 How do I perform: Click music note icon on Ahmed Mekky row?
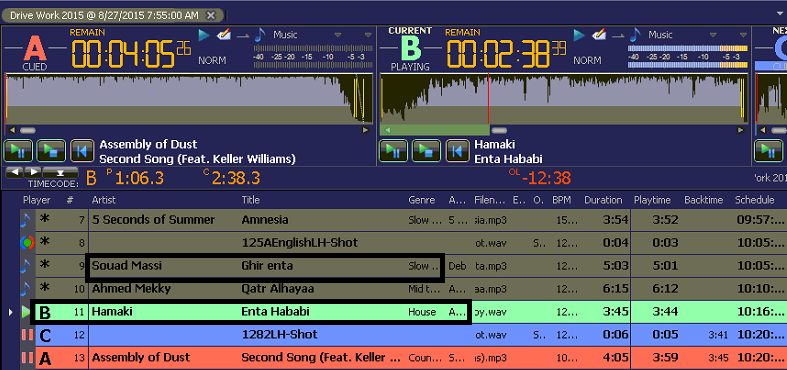[26, 289]
